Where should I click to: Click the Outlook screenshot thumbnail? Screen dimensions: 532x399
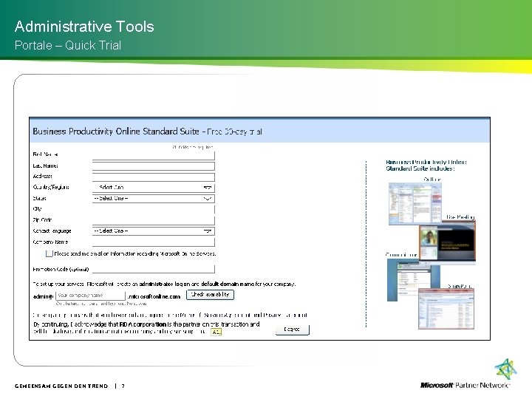point(415,204)
